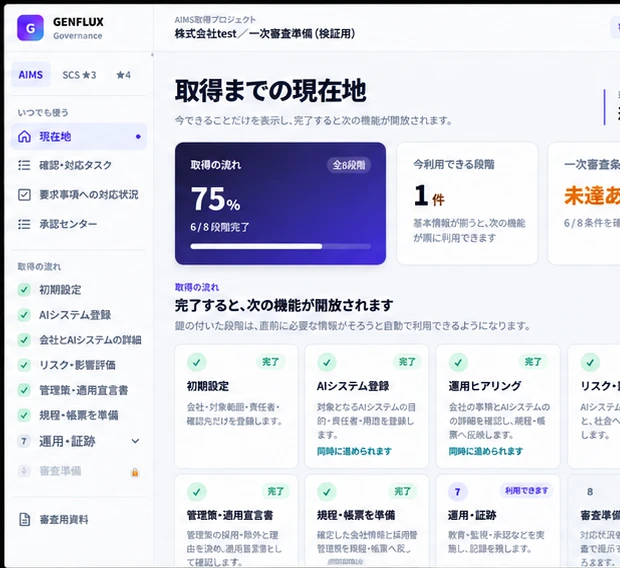This screenshot has width=620, height=568.
Task: Click the green check beside 初期設定 in sidebar
Action: (x=24, y=290)
